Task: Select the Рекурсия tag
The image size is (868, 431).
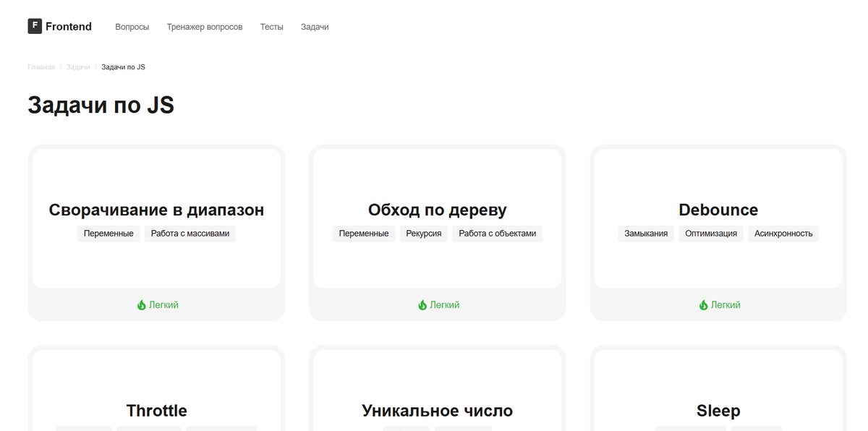Action: tap(424, 234)
